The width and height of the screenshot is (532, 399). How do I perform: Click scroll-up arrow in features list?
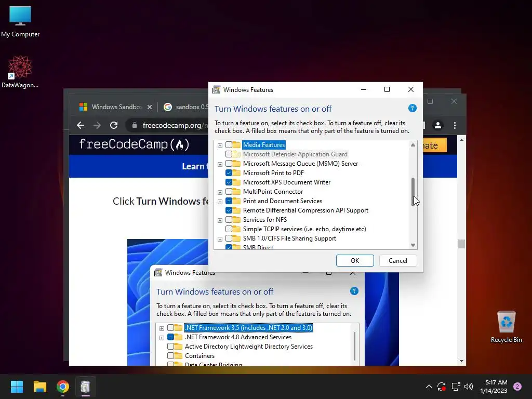413,145
